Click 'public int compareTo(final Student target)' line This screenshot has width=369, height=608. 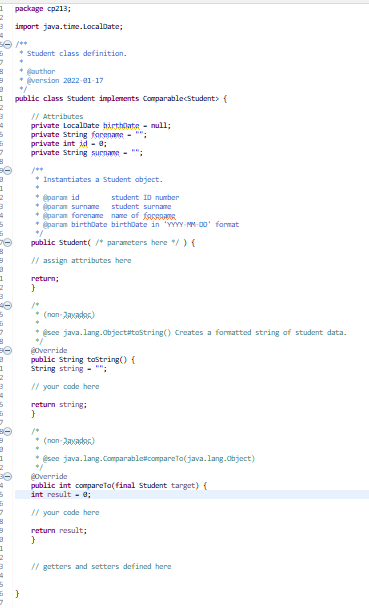click(x=119, y=485)
